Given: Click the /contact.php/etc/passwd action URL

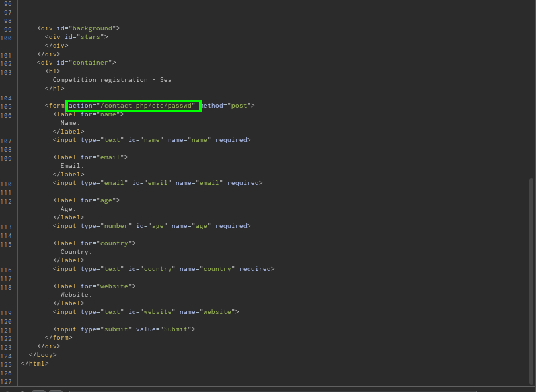Looking at the screenshot, I should 147,106.
